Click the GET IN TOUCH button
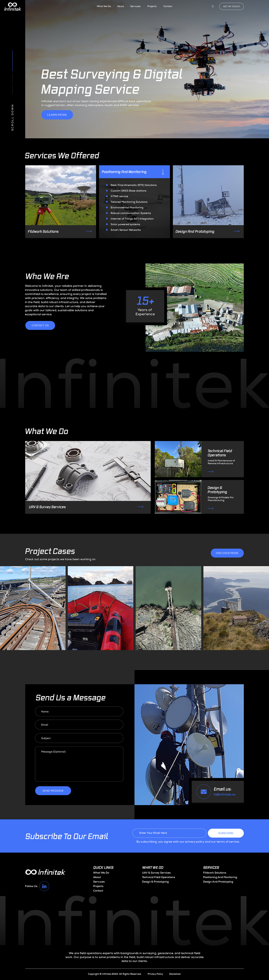The width and height of the screenshot is (269, 980). click(x=231, y=6)
